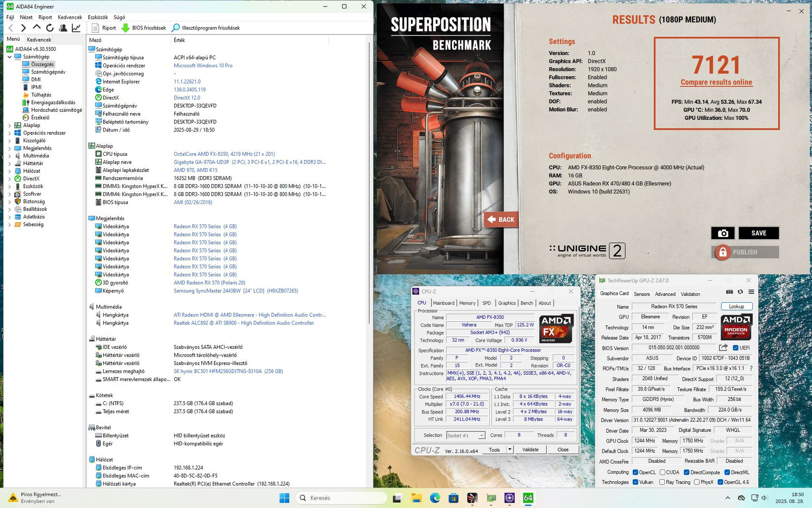
Task: Toggle the Ray Tracing checkbox
Action: (x=662, y=482)
